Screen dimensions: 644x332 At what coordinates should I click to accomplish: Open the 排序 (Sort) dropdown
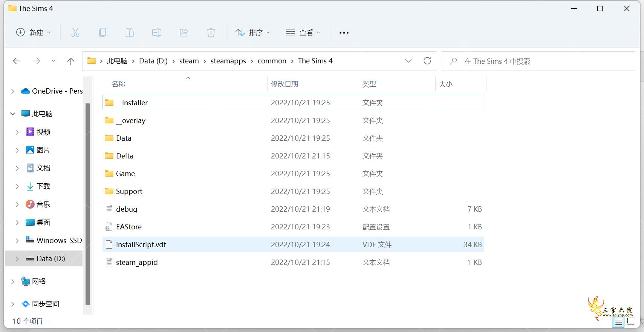click(253, 32)
